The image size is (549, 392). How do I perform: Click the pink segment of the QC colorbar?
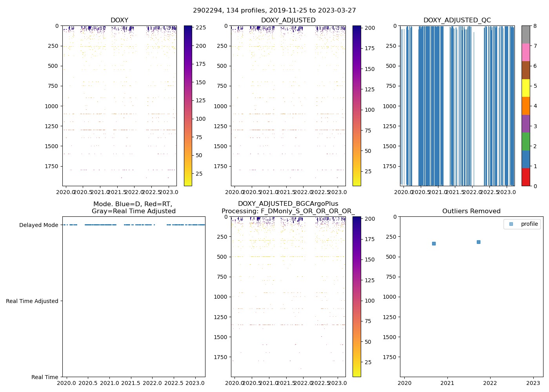(x=526, y=53)
